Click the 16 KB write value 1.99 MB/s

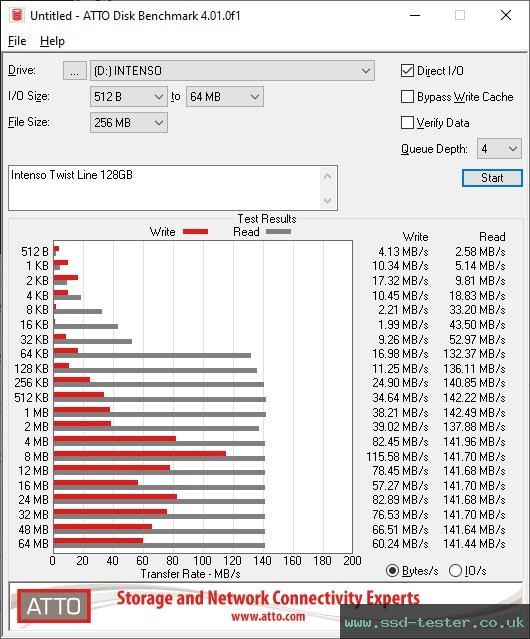pyautogui.click(x=403, y=325)
